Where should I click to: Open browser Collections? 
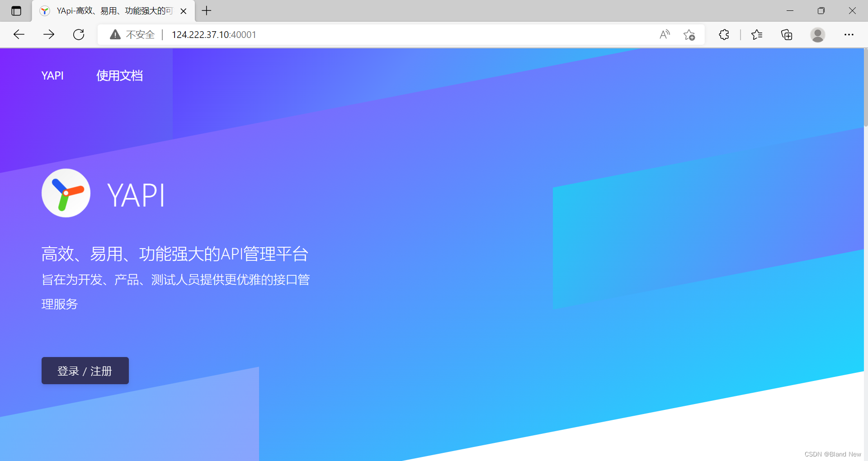click(787, 34)
